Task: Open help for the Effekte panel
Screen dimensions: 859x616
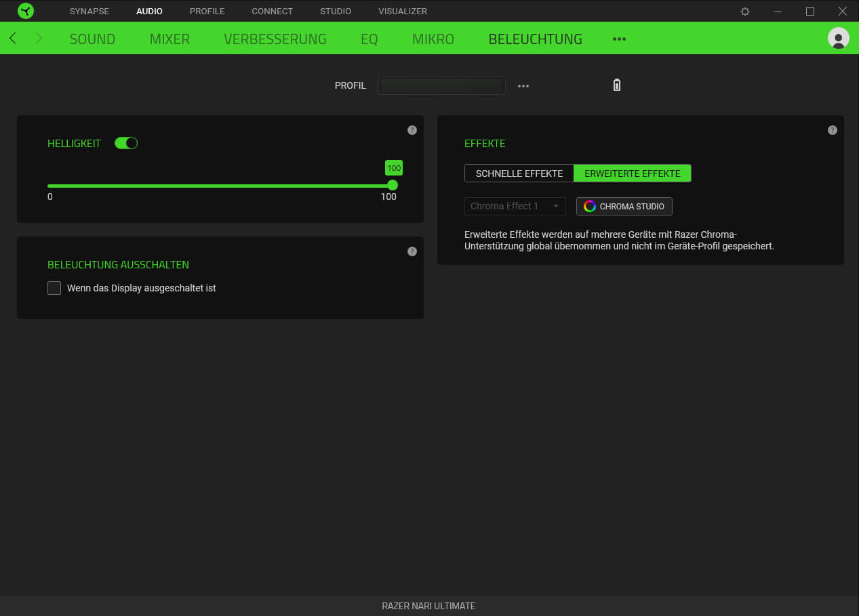Action: pos(833,130)
